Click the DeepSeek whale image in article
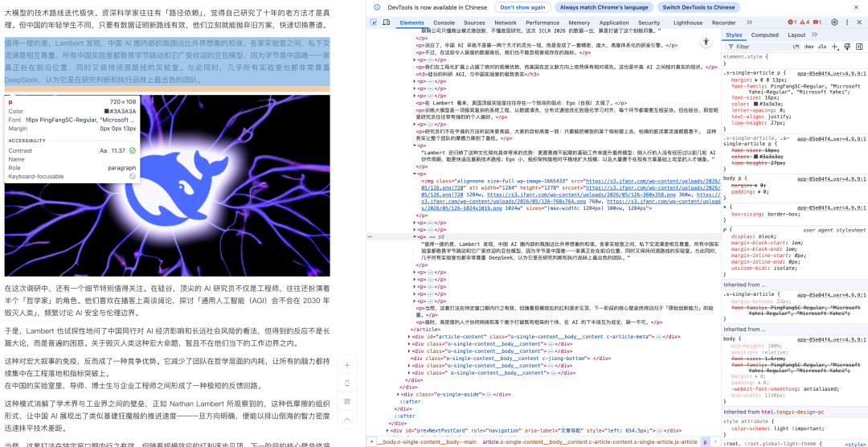 pos(167,186)
